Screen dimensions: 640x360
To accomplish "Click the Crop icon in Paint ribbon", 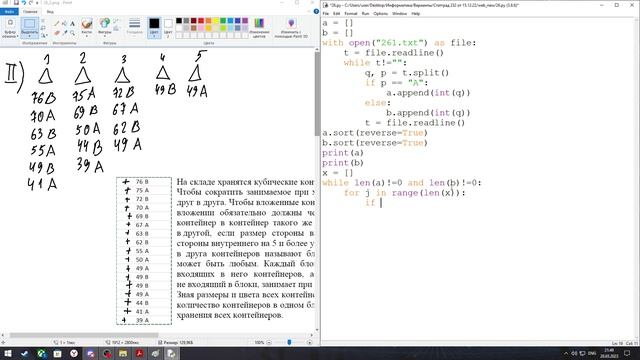I will point(43,21).
